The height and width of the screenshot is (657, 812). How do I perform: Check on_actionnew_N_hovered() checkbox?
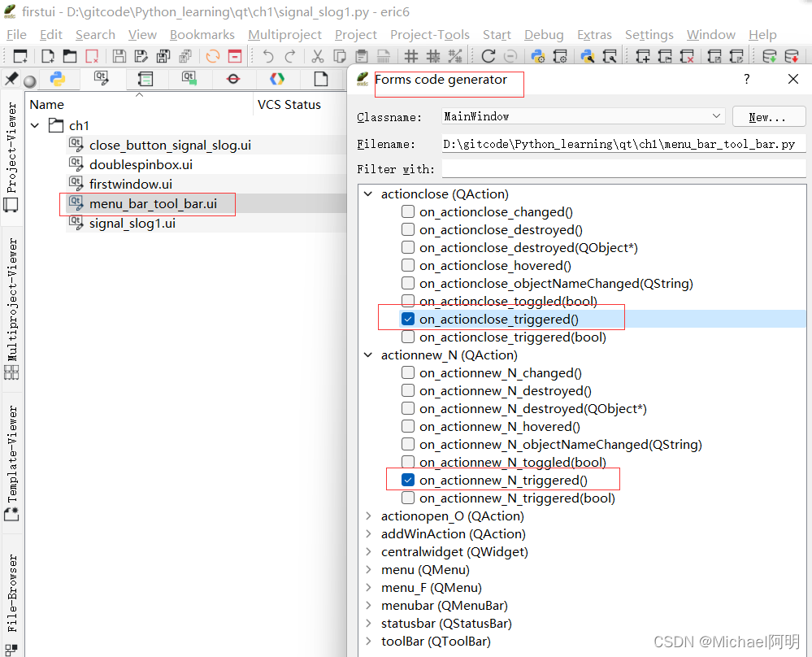[408, 426]
